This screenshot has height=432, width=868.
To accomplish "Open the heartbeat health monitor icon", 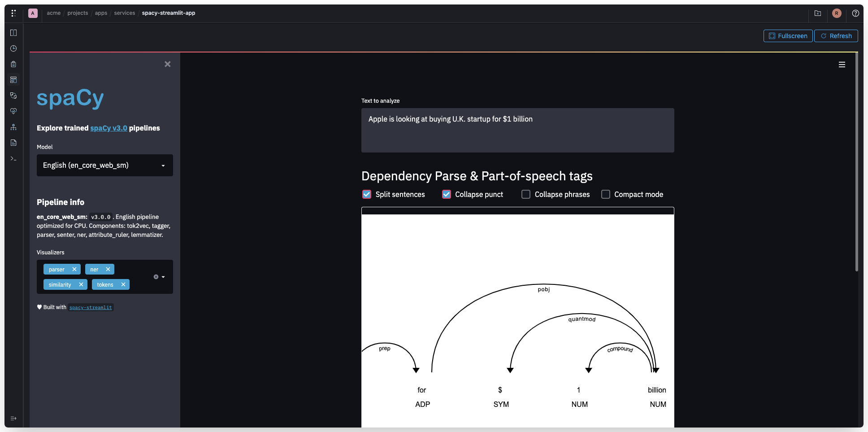I will pyautogui.click(x=13, y=111).
